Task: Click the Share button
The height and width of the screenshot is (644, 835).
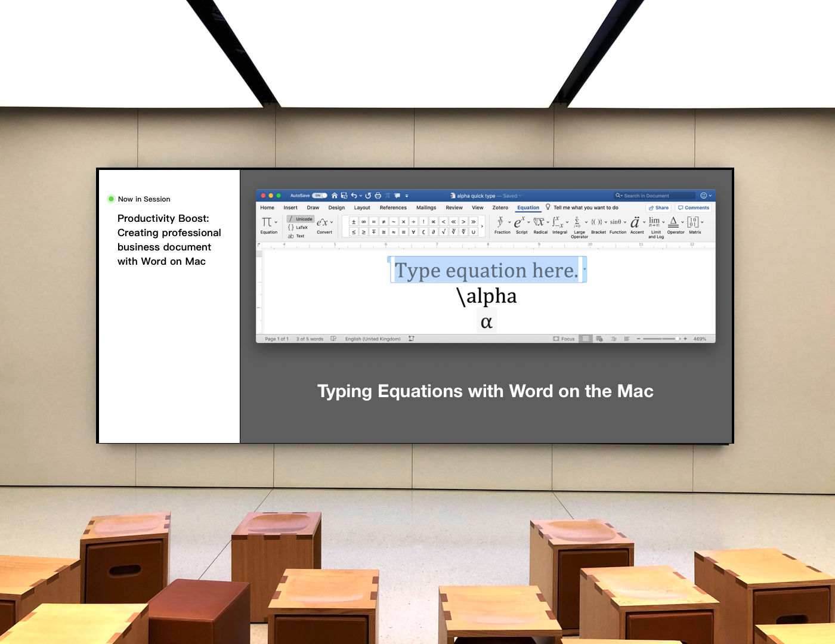Action: pos(658,208)
